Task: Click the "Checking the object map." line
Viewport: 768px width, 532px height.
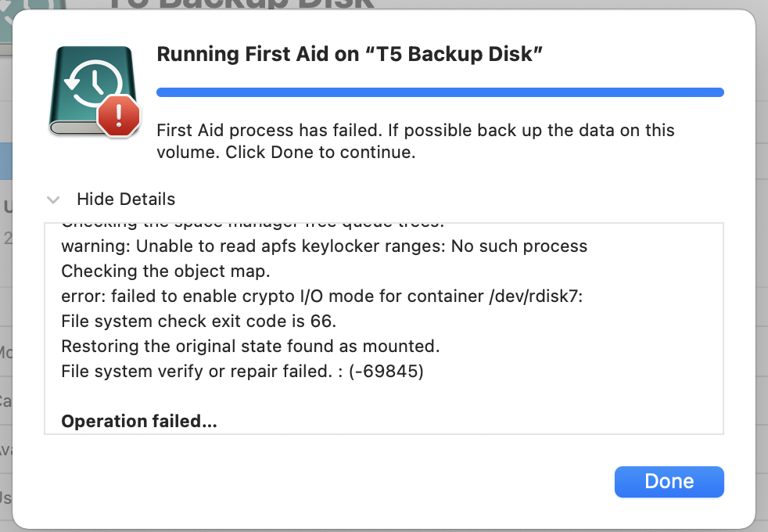Action: [x=165, y=271]
